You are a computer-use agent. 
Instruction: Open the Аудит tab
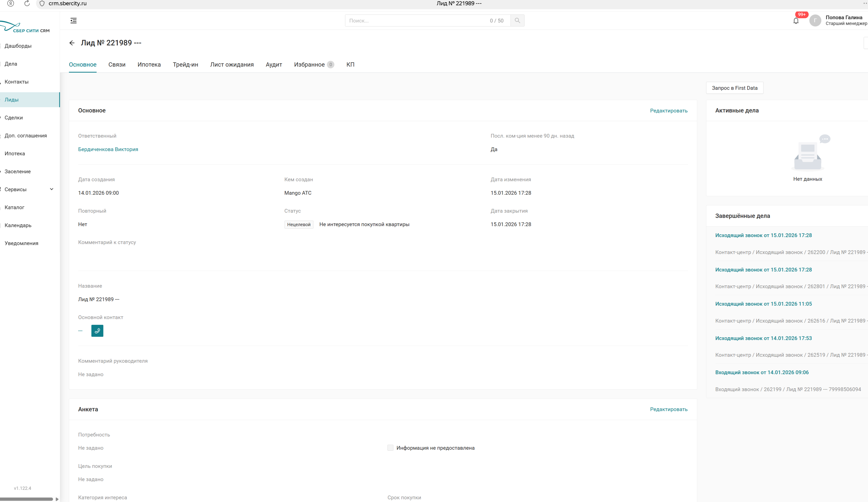tap(273, 64)
